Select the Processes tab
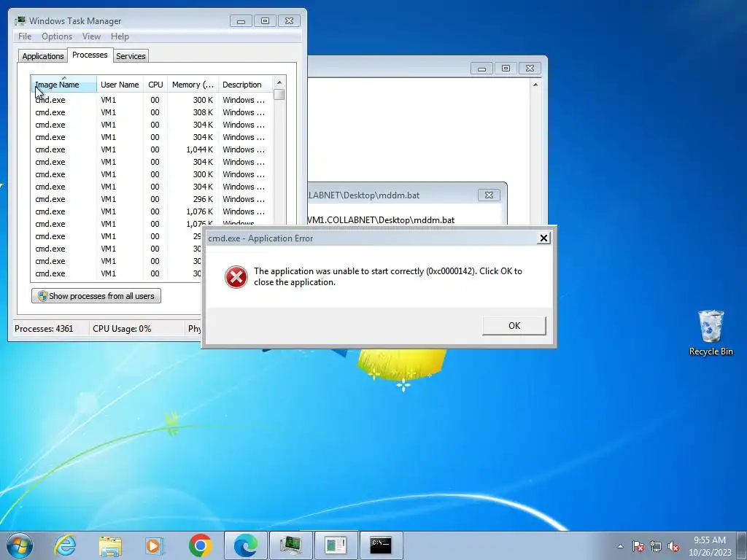 90,55
